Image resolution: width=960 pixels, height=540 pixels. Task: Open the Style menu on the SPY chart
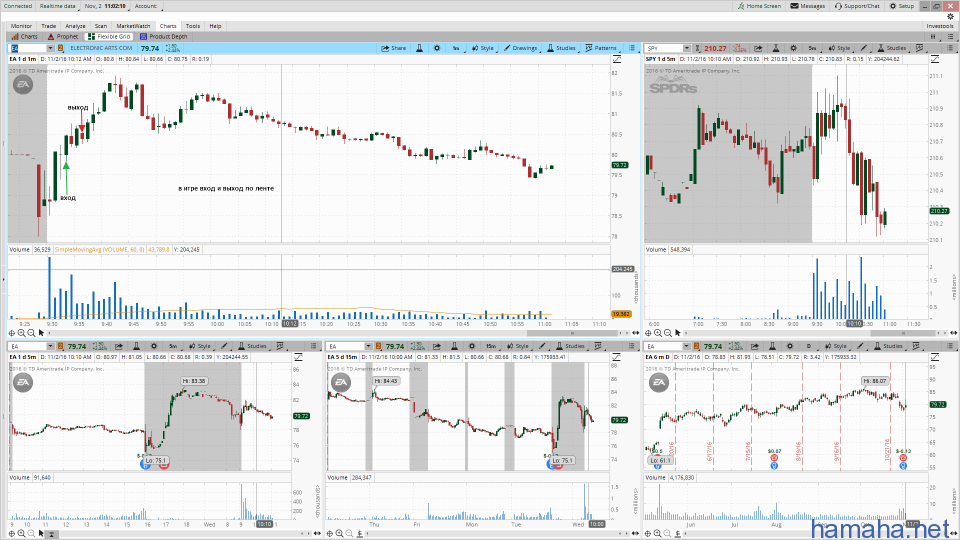pos(839,48)
